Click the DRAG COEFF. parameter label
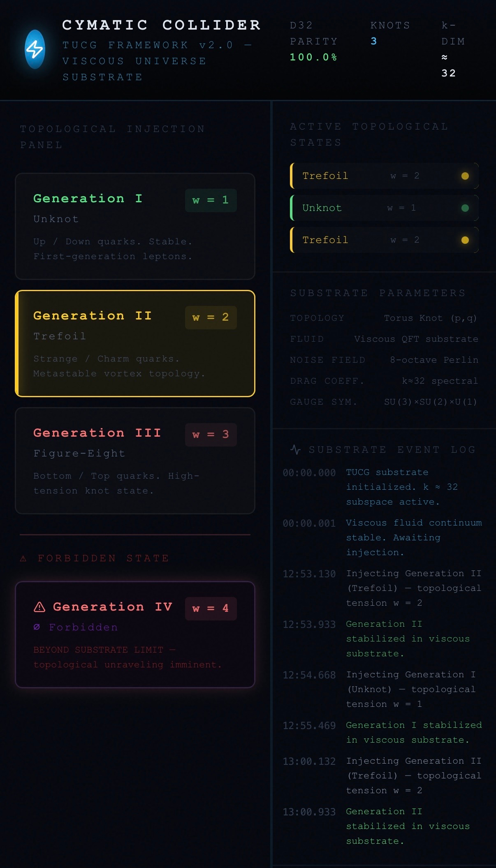496x868 pixels. click(x=327, y=381)
